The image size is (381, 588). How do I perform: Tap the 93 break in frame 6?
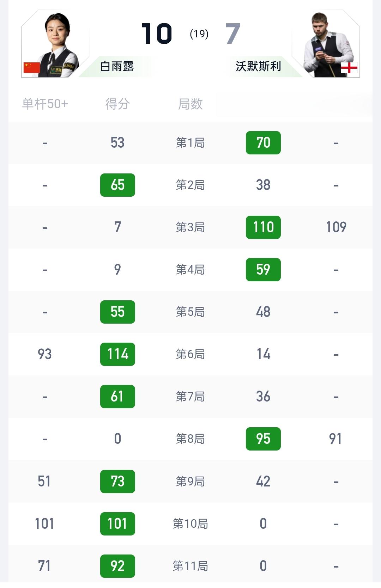pos(45,354)
